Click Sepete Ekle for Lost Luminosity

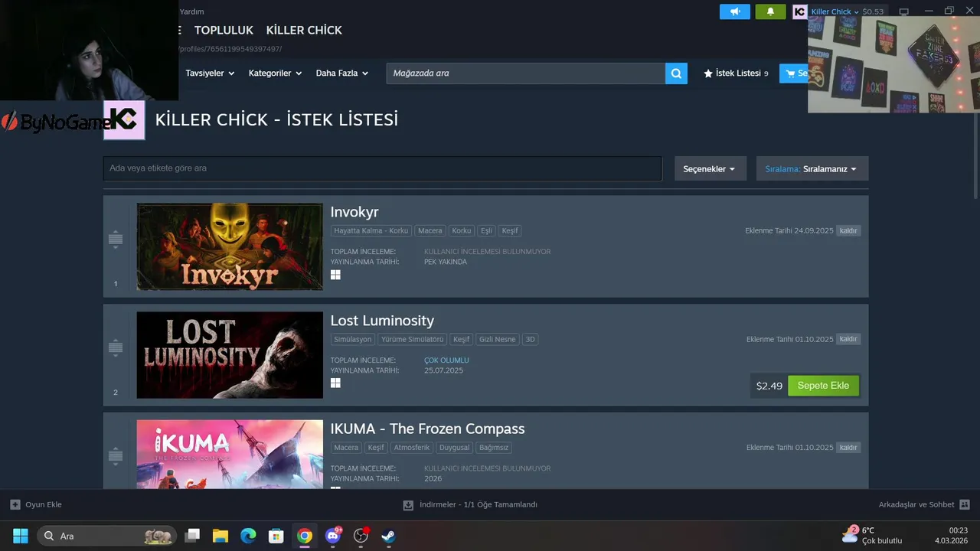(823, 386)
